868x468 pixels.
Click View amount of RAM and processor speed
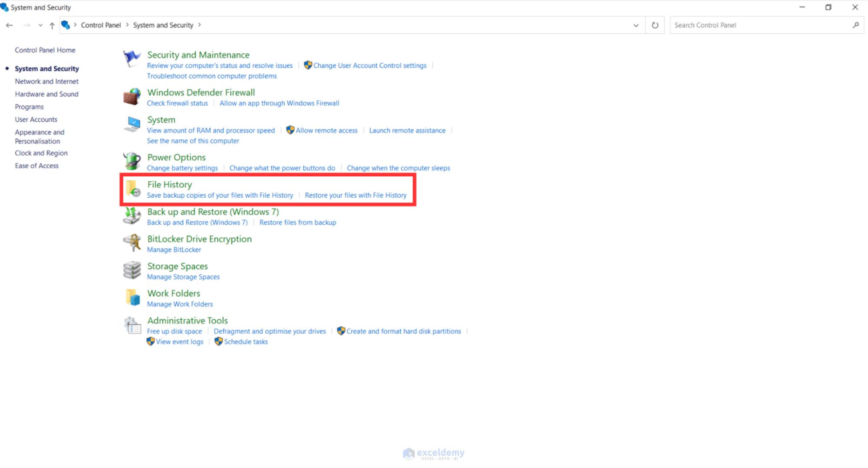[x=211, y=130]
